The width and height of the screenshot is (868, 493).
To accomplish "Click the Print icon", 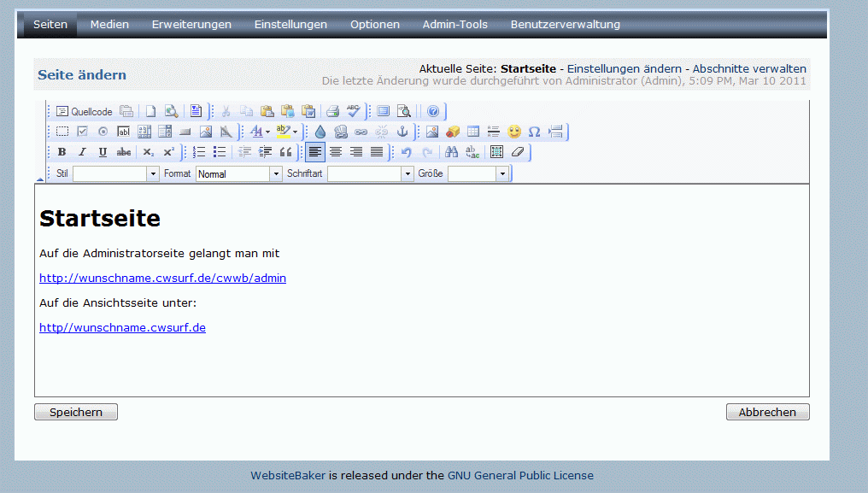I will 332,111.
